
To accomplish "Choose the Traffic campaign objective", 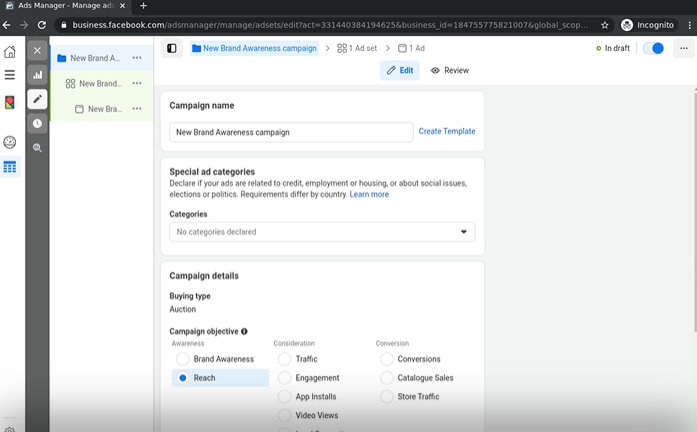I will [285, 359].
